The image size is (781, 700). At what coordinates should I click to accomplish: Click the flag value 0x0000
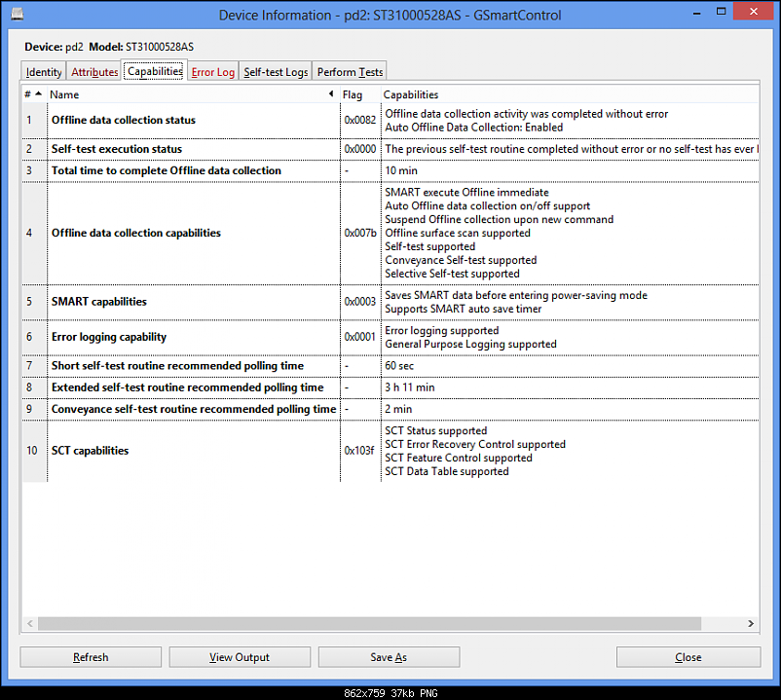click(359, 149)
